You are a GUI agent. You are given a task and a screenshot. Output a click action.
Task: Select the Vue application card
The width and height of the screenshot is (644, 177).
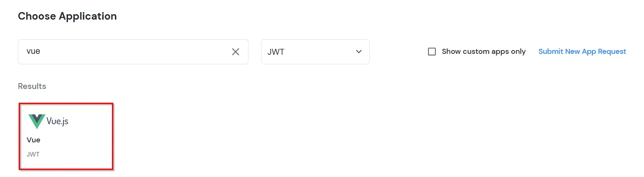click(x=66, y=136)
